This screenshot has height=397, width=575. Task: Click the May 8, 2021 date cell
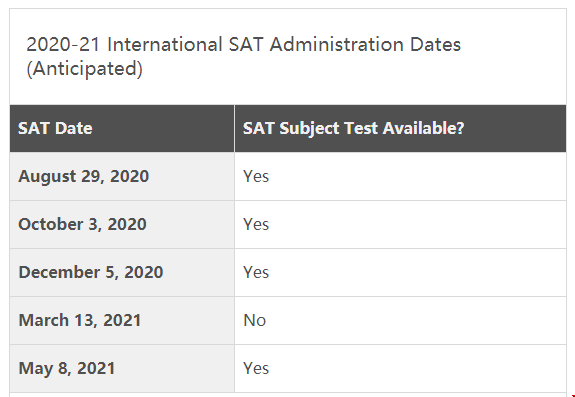click(x=122, y=368)
